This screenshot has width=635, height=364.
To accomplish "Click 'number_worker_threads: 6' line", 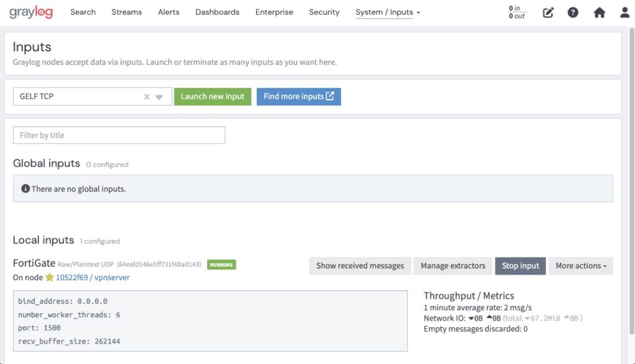I will point(69,314).
